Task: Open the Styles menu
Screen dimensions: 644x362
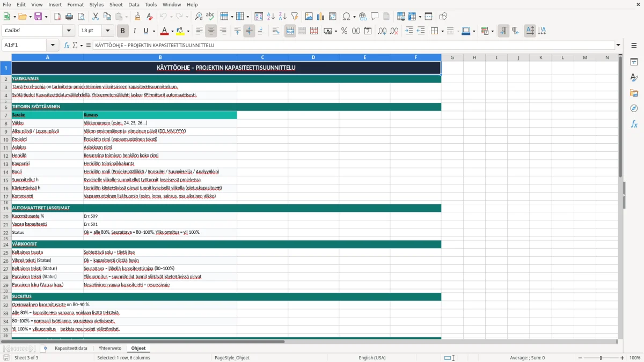Action: (x=97, y=4)
